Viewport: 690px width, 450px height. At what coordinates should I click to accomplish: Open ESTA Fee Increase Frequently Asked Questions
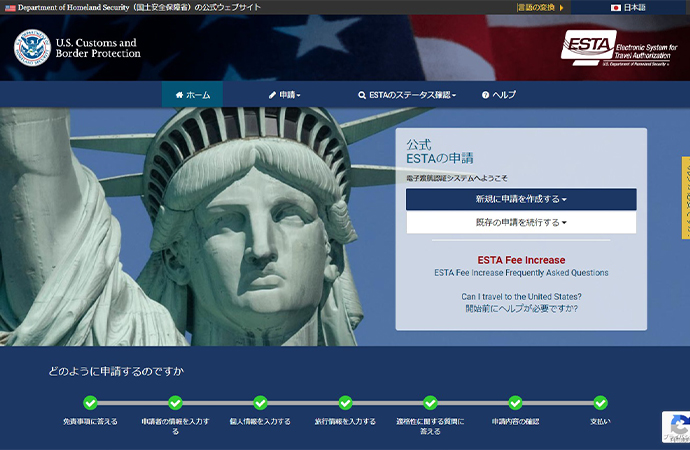coord(521,273)
